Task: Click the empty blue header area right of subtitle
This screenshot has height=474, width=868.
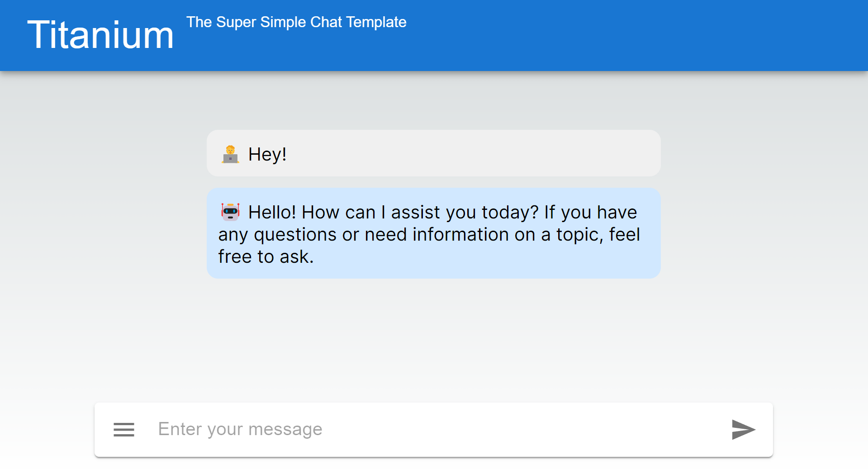Action: [x=633, y=35]
